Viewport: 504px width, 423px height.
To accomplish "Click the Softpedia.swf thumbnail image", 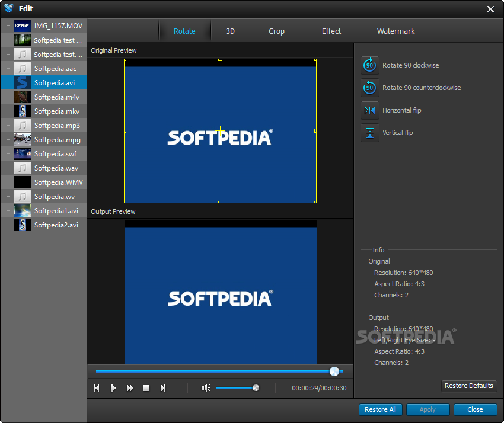I will (23, 154).
